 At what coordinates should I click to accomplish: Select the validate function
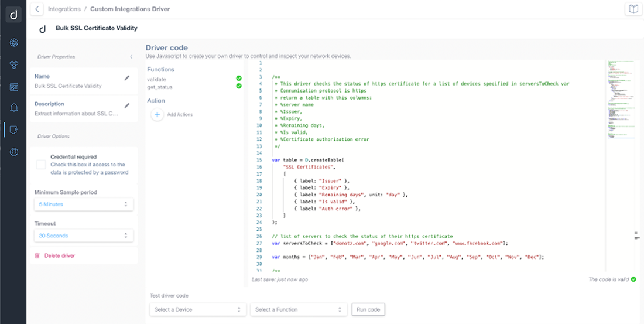click(x=157, y=79)
